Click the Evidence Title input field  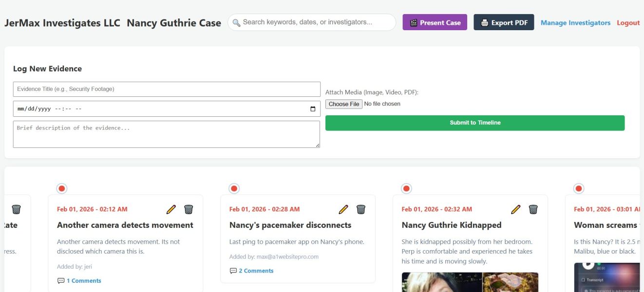click(x=166, y=89)
